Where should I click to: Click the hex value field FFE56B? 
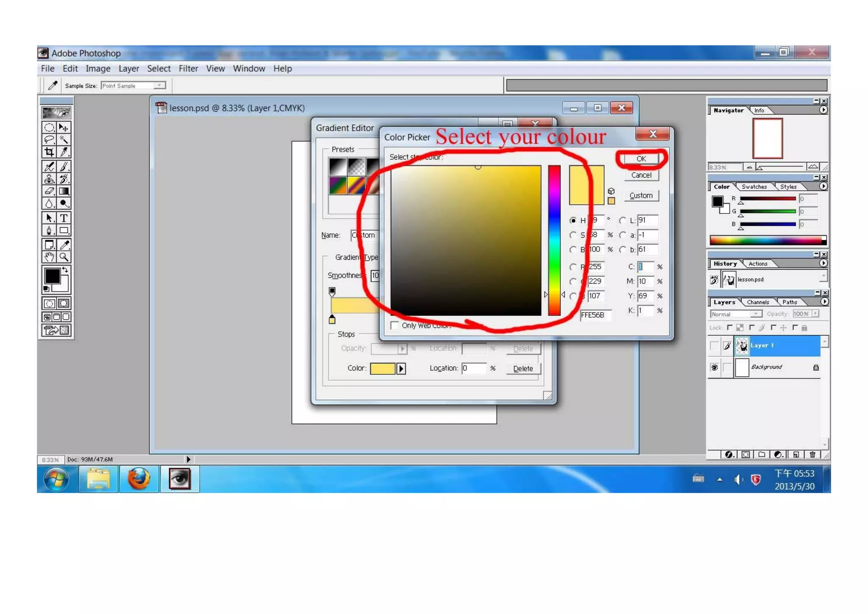coord(595,315)
